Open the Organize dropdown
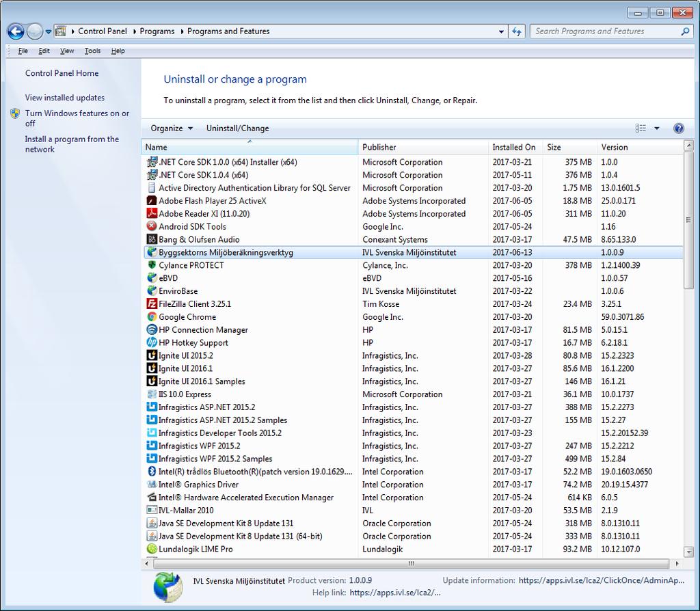Screen dimensions: 700x611 [x=172, y=128]
